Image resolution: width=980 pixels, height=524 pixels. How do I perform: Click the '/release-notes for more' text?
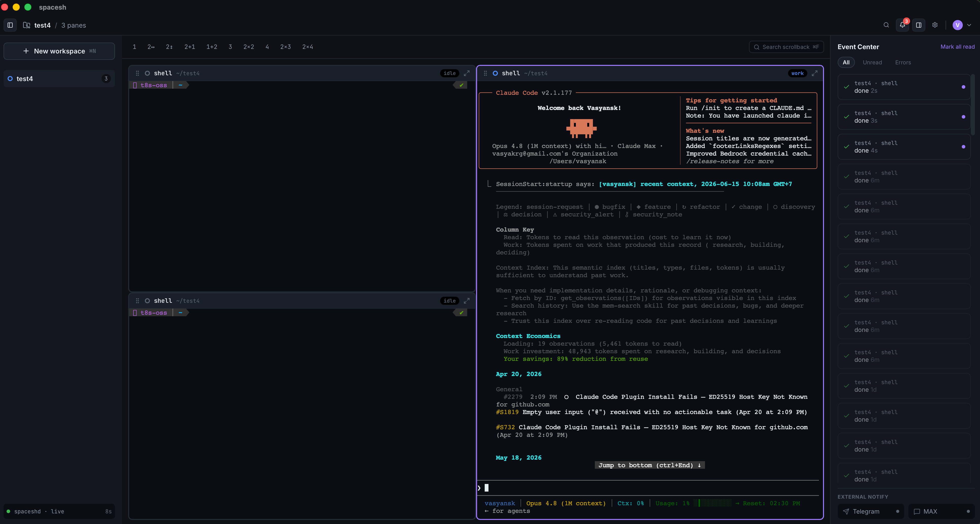click(x=729, y=161)
